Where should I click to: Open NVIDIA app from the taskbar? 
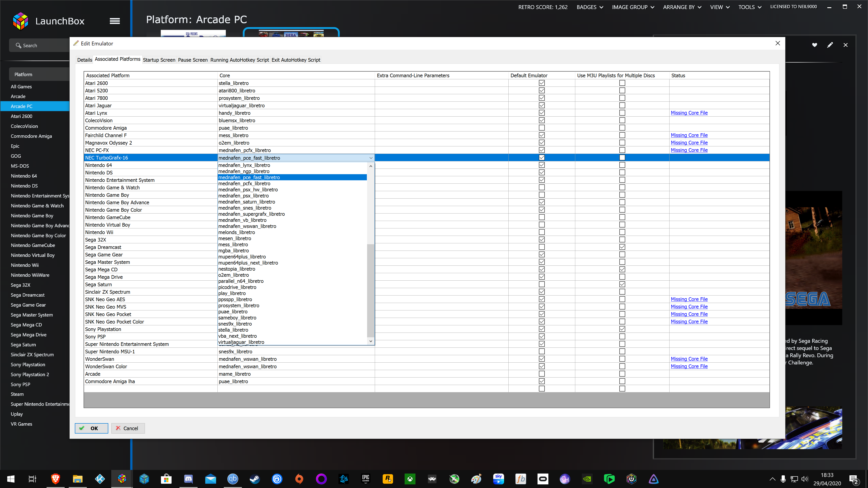[587, 479]
